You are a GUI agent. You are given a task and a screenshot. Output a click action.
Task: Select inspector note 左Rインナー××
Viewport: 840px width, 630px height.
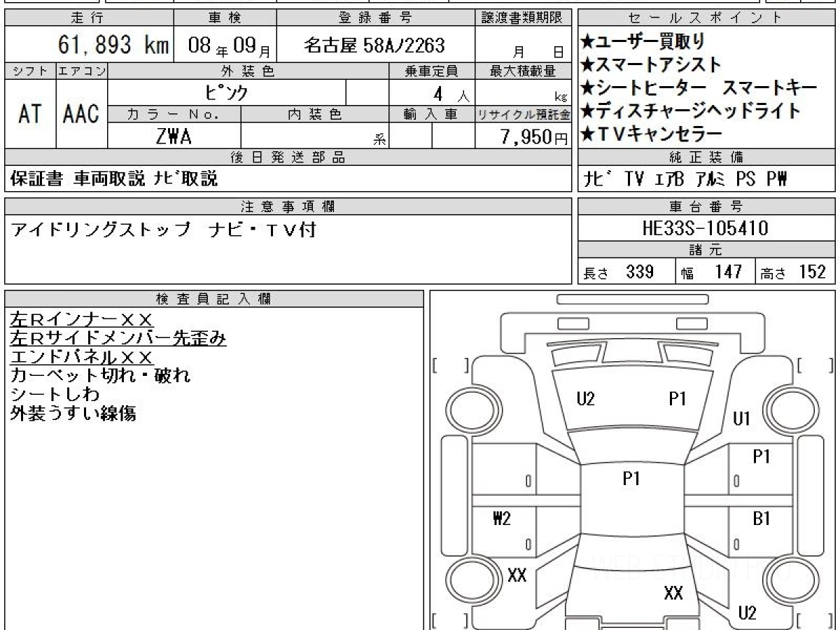[81, 320]
